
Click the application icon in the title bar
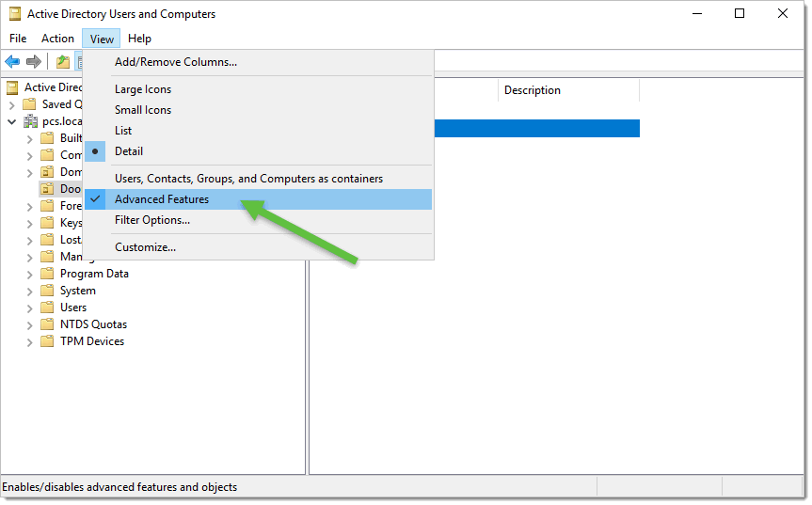(15, 14)
